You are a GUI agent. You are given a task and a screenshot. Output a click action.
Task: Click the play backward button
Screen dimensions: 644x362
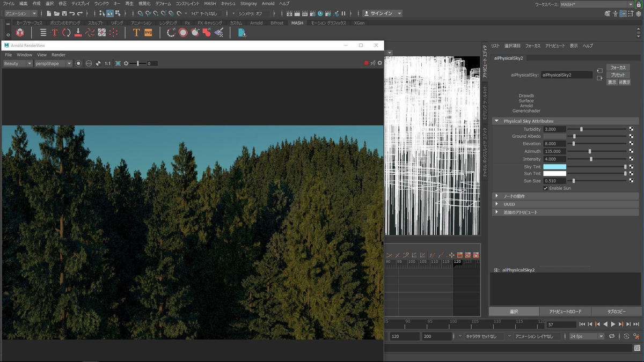(x=605, y=324)
